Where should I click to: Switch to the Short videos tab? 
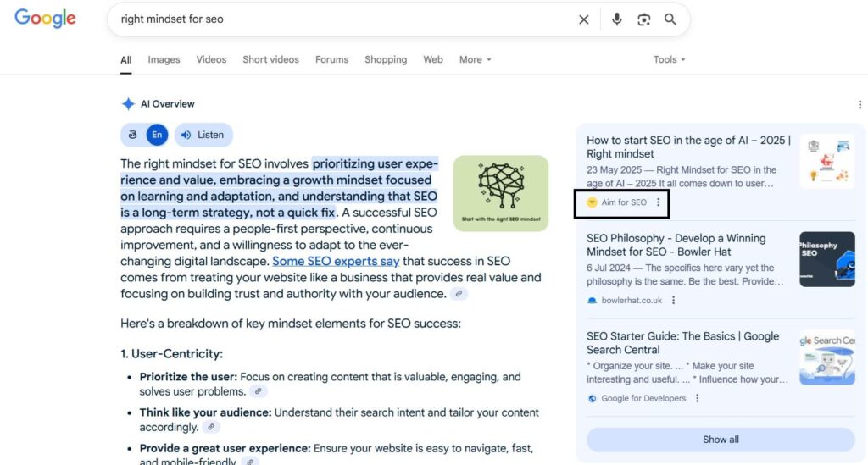[270, 59]
